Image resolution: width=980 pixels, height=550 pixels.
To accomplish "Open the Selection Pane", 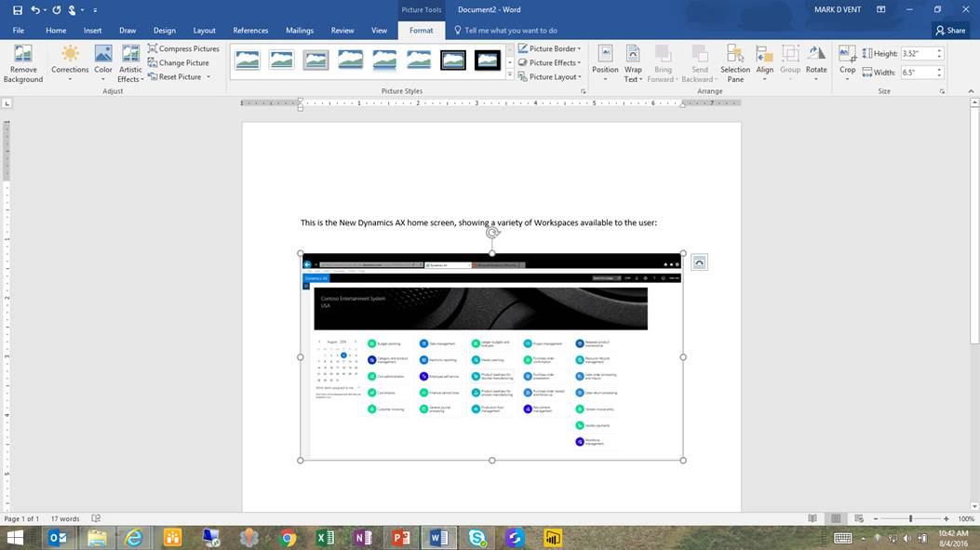I will 734,62.
